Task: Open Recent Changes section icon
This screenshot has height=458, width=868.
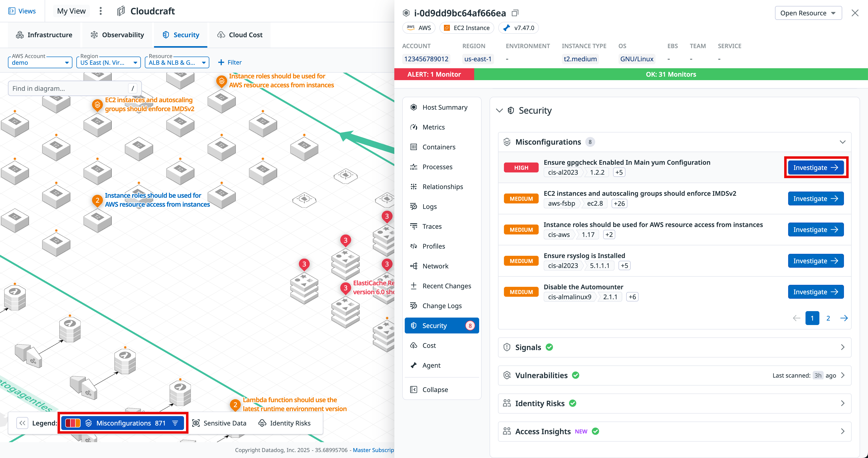Action: [413, 286]
